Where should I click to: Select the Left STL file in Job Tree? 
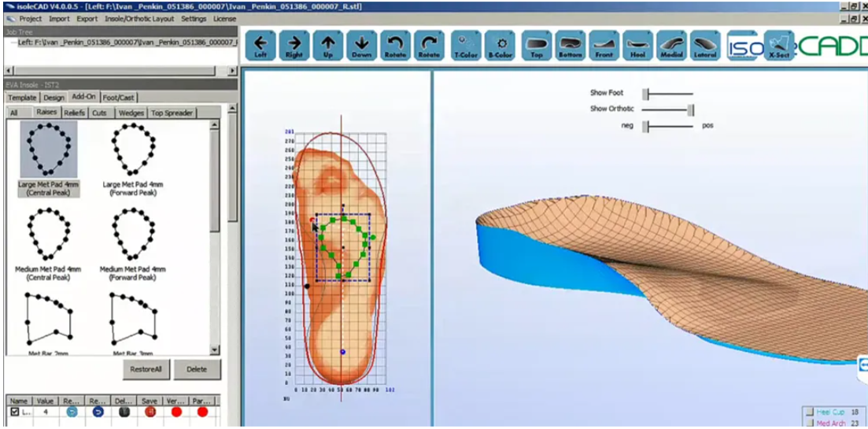127,43
